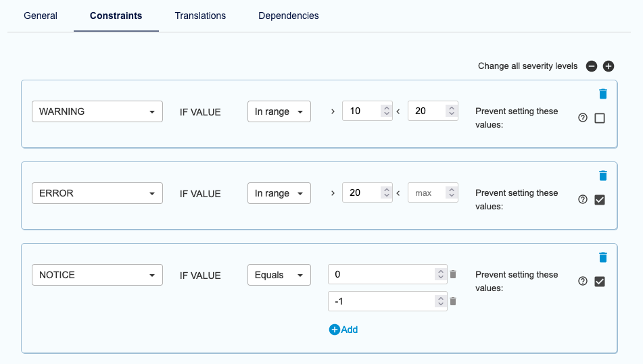The height and width of the screenshot is (364, 643).
Task: Switch to the Translations tab
Action: click(x=200, y=16)
